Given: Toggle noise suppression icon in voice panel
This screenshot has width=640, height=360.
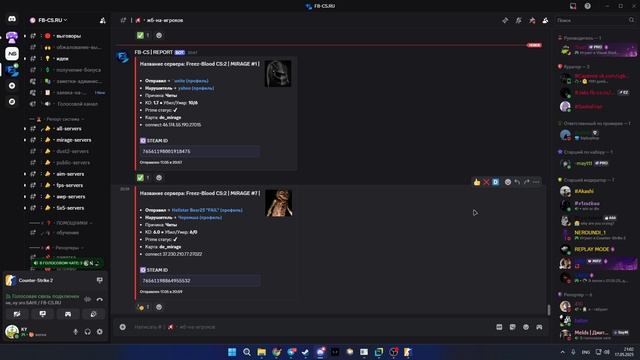Looking at the screenshot, I should (x=87, y=299).
